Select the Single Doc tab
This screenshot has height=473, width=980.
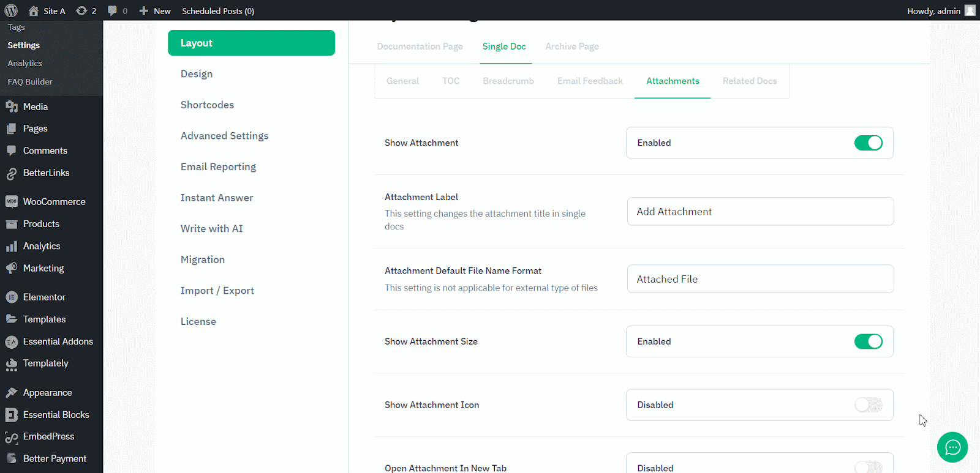click(504, 47)
